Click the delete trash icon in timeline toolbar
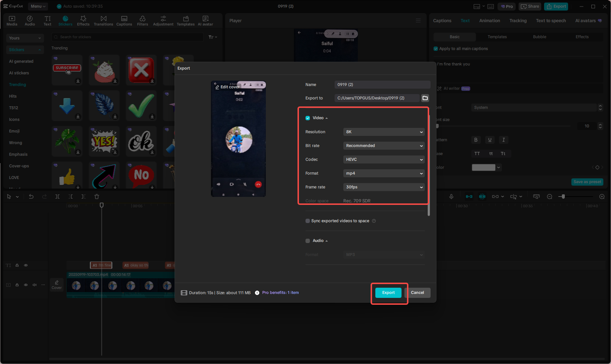This screenshot has width=611, height=364. [x=97, y=197]
